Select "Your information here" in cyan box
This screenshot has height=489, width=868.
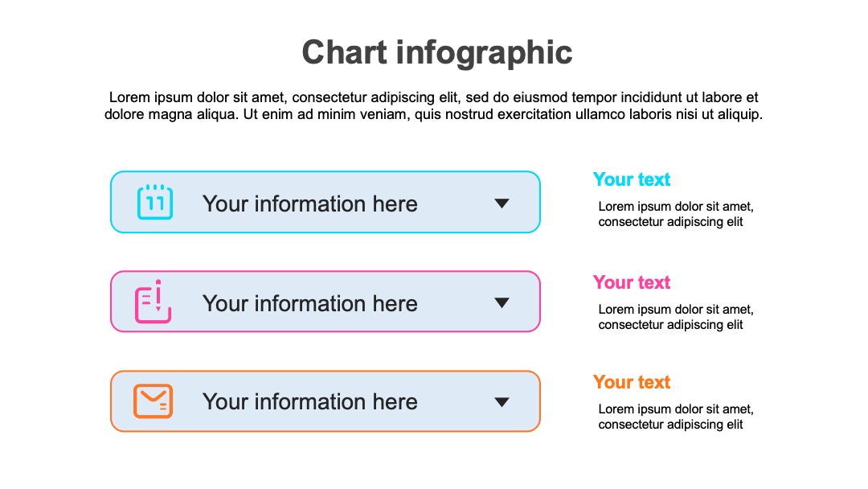(310, 203)
